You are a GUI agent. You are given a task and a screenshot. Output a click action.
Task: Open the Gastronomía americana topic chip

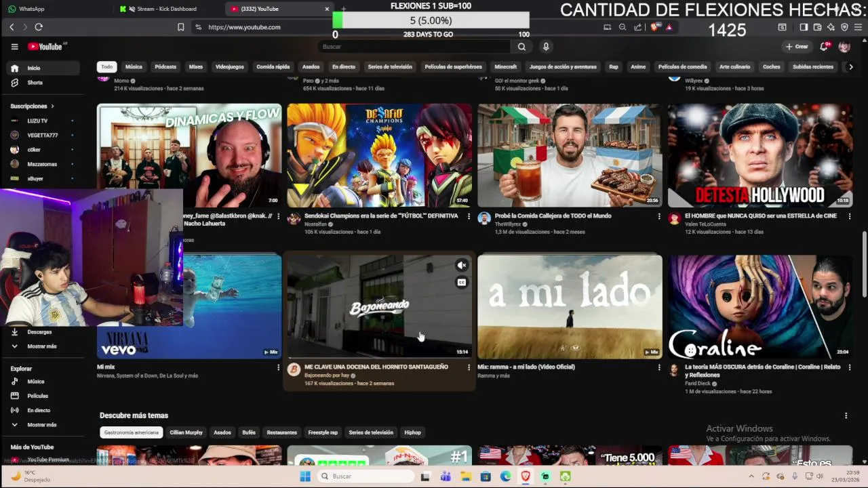click(x=132, y=432)
